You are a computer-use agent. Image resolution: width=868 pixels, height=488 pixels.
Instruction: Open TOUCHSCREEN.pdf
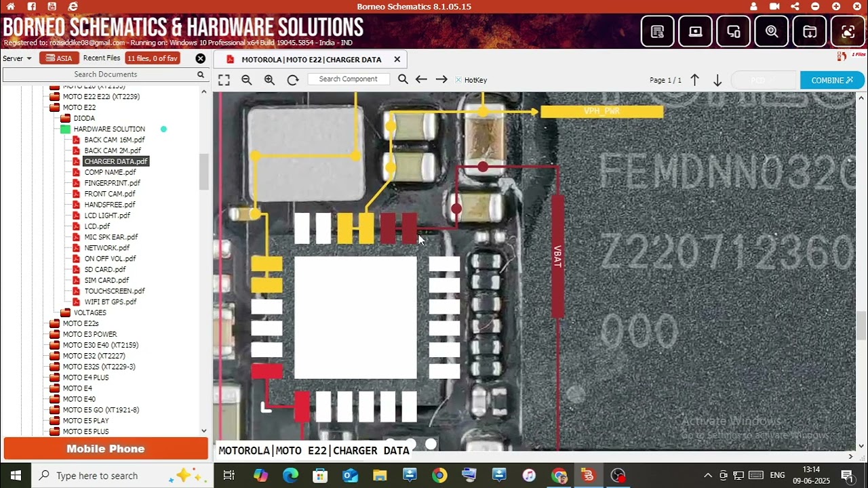(115, 291)
